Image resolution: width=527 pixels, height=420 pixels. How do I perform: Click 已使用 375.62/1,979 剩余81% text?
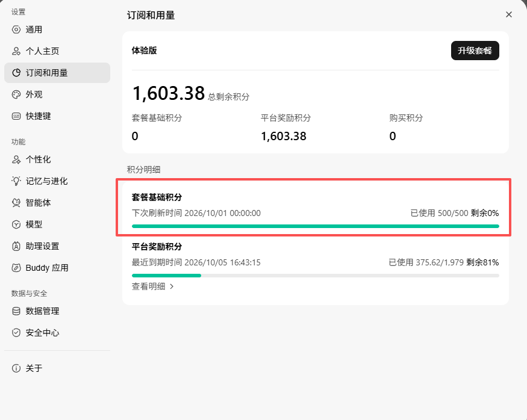(444, 262)
